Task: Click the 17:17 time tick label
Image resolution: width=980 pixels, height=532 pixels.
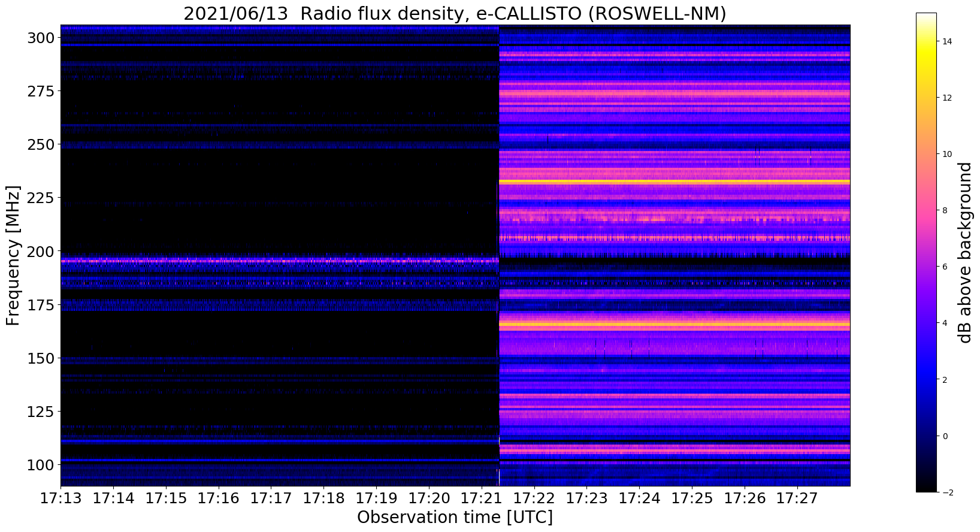Action: click(271, 498)
